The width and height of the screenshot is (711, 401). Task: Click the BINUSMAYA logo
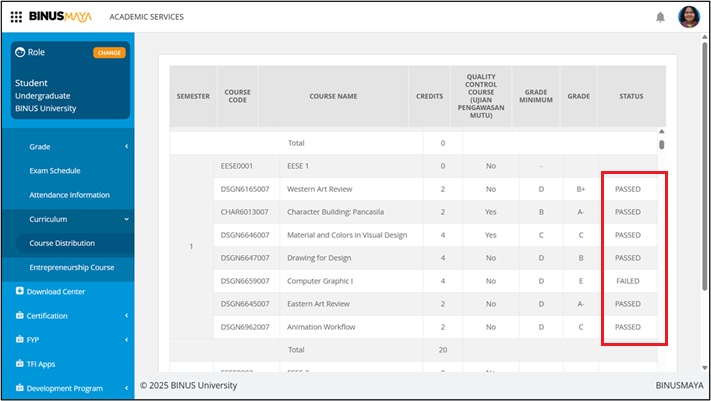click(x=60, y=16)
